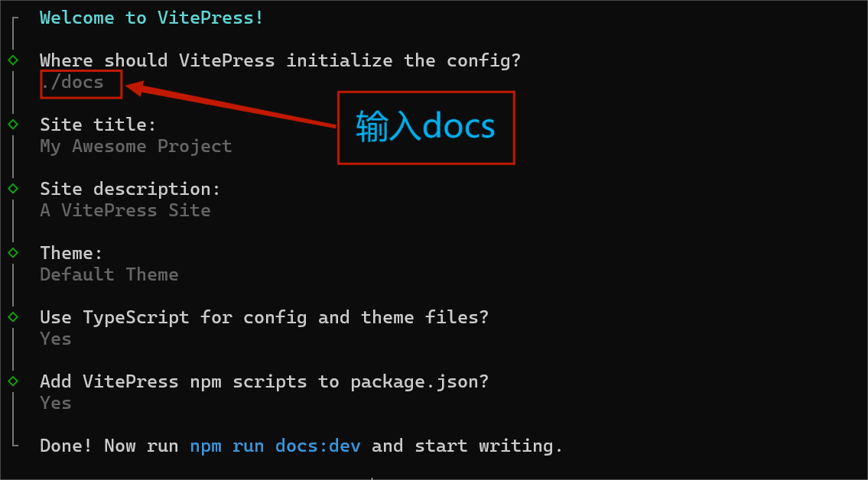The width and height of the screenshot is (868, 480).
Task: Click the Welcome to VitePress! heading
Action: pyautogui.click(x=151, y=18)
